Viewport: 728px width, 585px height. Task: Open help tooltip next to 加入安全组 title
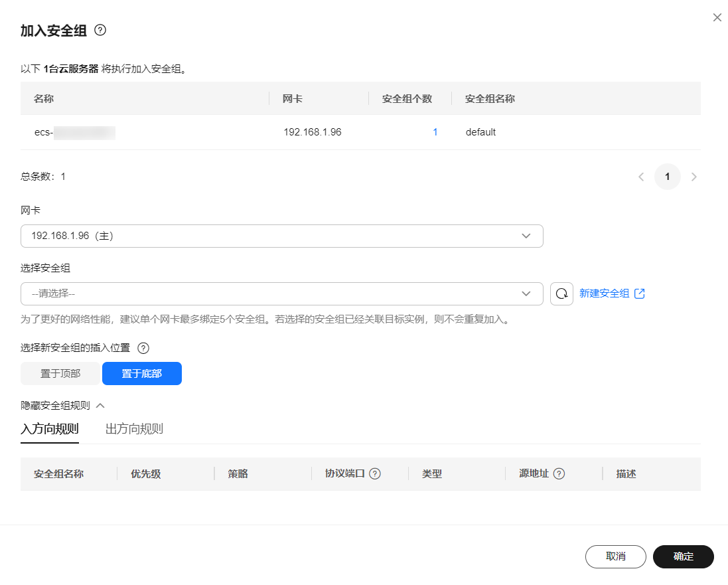point(99,30)
